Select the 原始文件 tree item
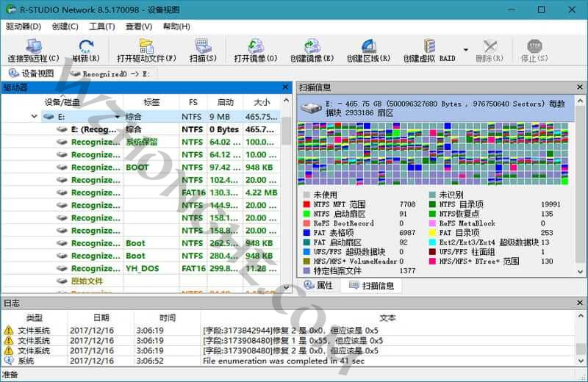 pos(87,281)
